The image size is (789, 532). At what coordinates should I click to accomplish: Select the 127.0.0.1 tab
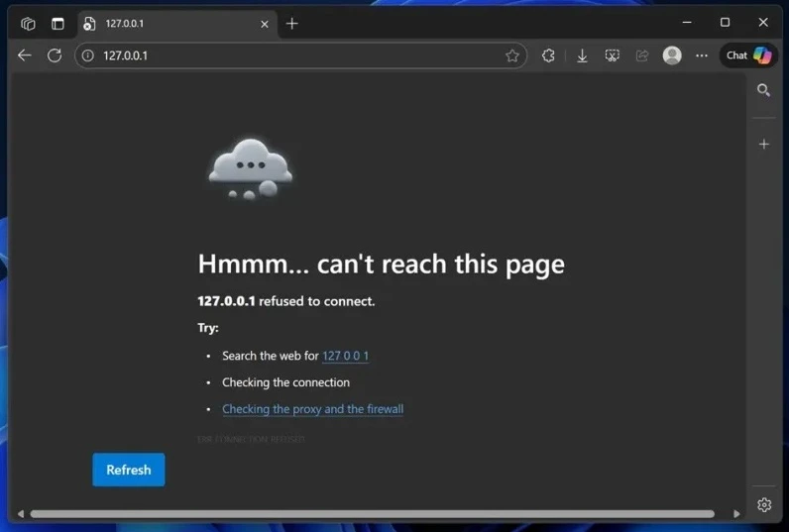169,23
